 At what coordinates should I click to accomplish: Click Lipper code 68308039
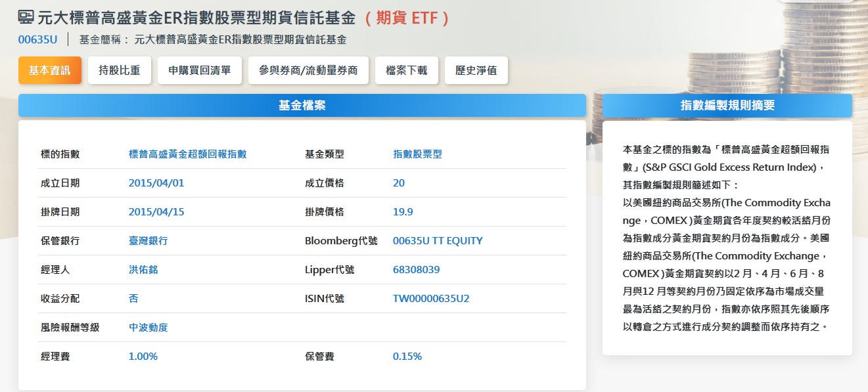[417, 270]
